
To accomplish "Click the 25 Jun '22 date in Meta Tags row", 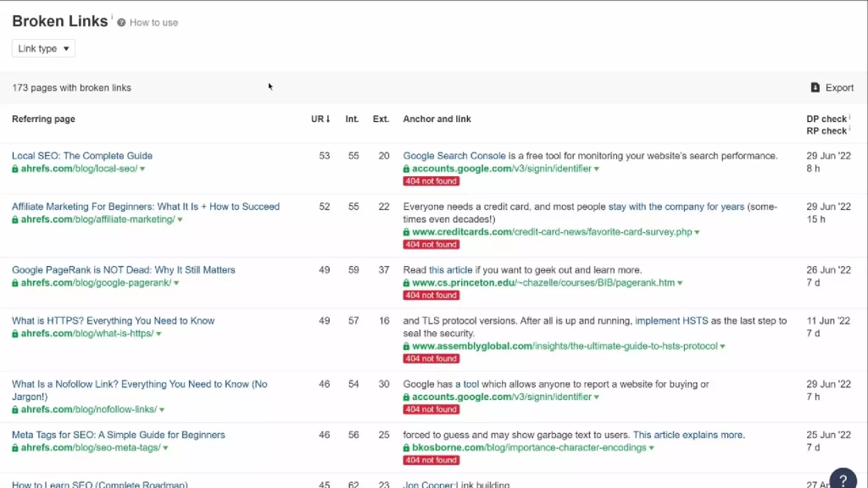I will [829, 435].
